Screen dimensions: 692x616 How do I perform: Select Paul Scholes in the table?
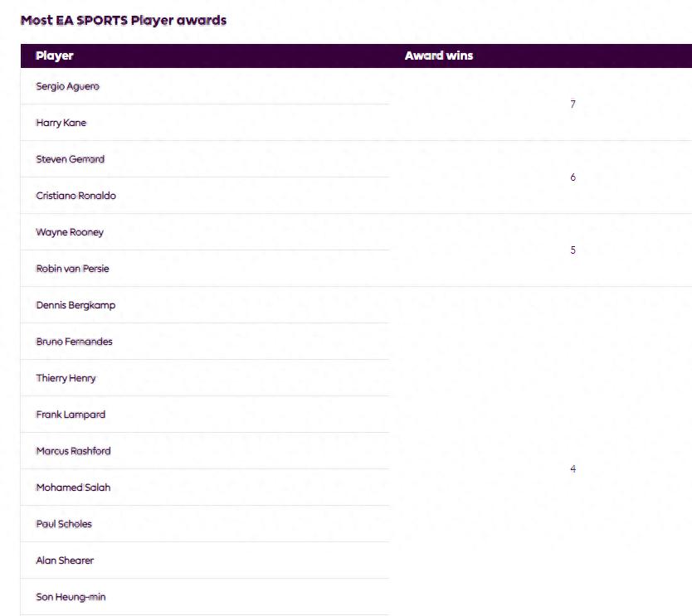(x=64, y=524)
